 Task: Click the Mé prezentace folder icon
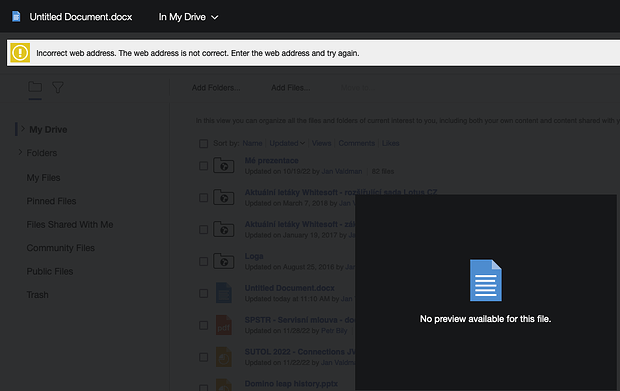(224, 166)
